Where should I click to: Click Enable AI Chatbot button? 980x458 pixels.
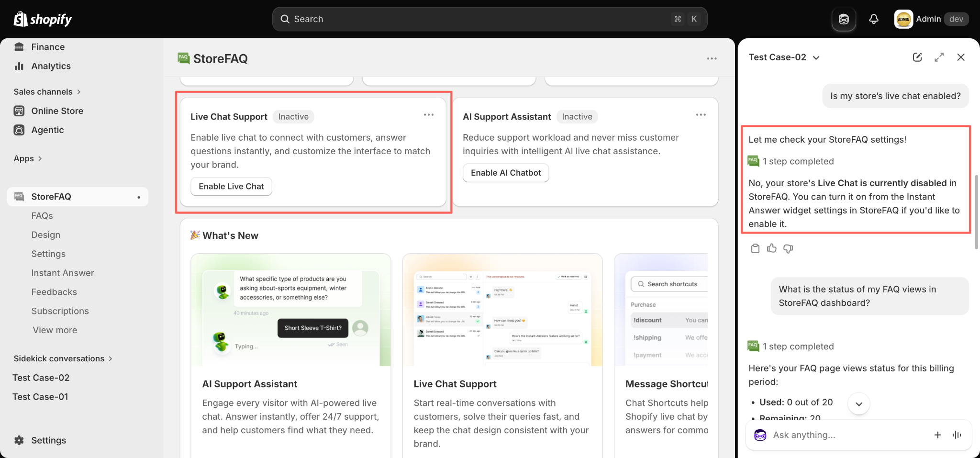tap(506, 173)
